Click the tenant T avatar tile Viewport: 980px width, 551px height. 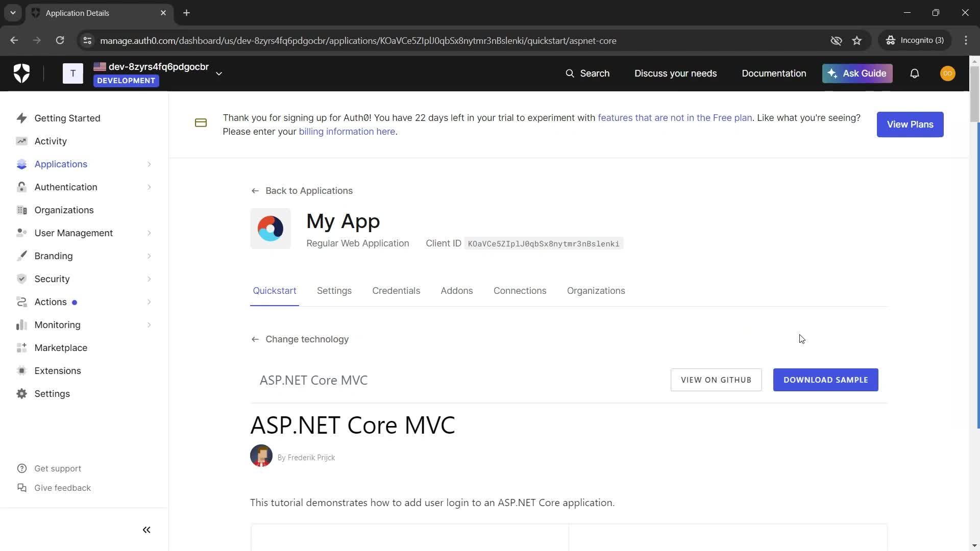click(73, 73)
